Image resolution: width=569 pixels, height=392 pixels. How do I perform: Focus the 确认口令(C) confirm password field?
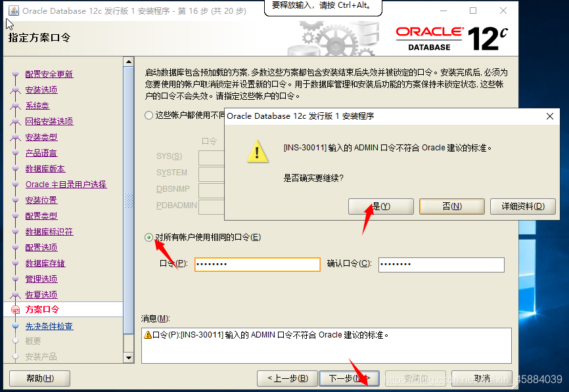[442, 265]
